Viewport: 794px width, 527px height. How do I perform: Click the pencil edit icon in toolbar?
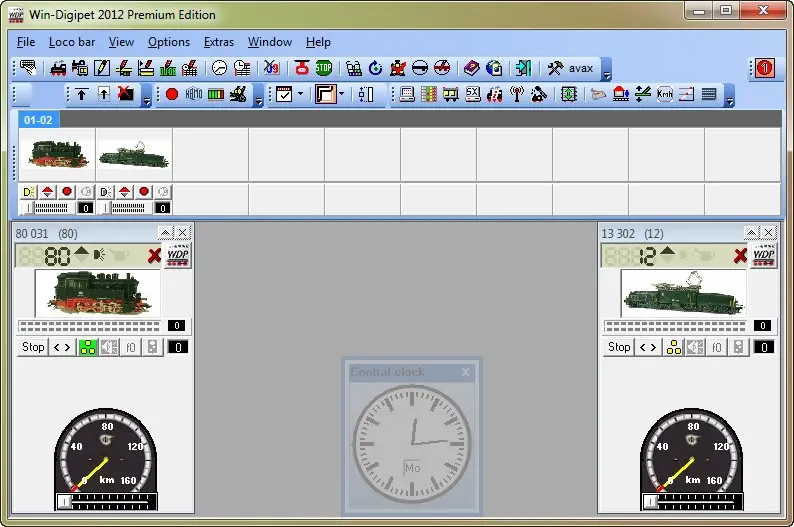pos(102,68)
